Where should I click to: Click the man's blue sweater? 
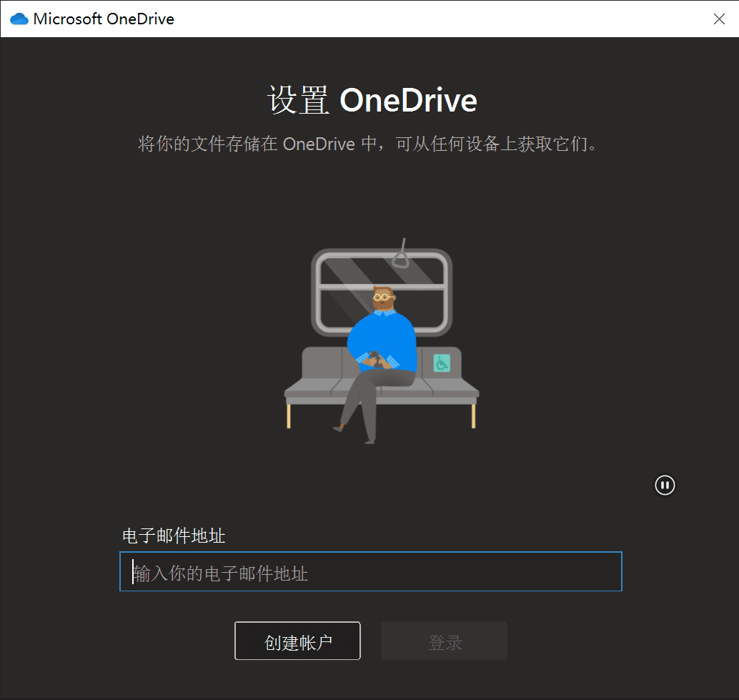tap(382, 335)
